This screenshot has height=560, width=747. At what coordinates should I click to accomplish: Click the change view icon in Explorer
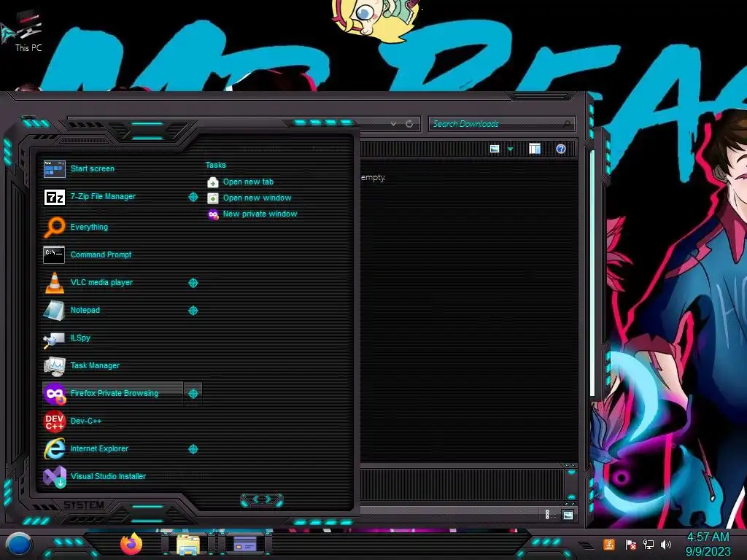(495, 149)
